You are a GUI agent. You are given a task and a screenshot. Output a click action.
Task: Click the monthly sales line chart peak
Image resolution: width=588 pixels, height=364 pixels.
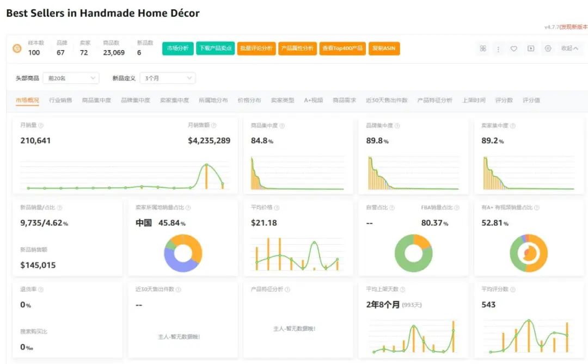click(x=206, y=164)
